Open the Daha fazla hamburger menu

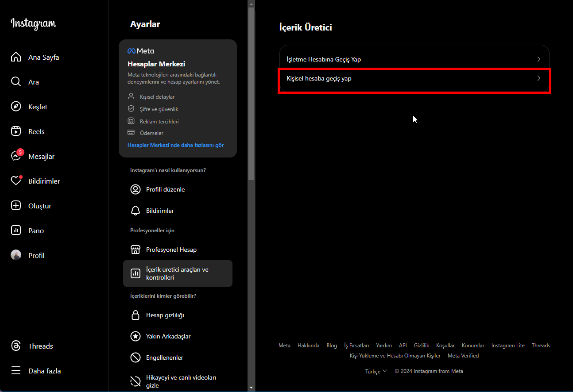coord(16,371)
